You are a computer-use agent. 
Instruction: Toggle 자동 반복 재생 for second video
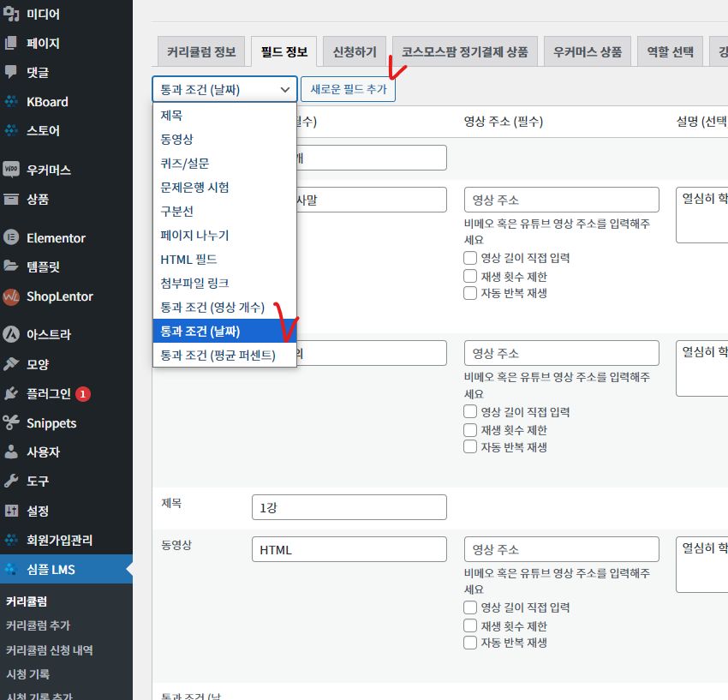[470, 447]
